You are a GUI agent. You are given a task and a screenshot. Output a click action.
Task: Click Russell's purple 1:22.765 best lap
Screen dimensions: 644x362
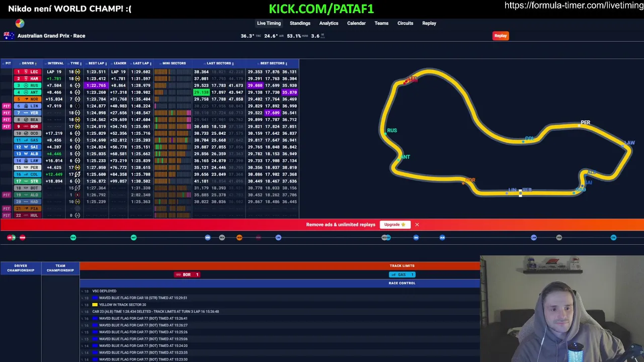(96, 85)
